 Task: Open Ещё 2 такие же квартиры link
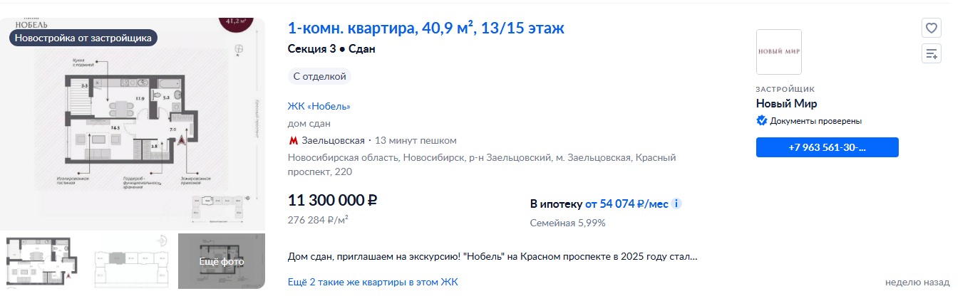coord(373,282)
